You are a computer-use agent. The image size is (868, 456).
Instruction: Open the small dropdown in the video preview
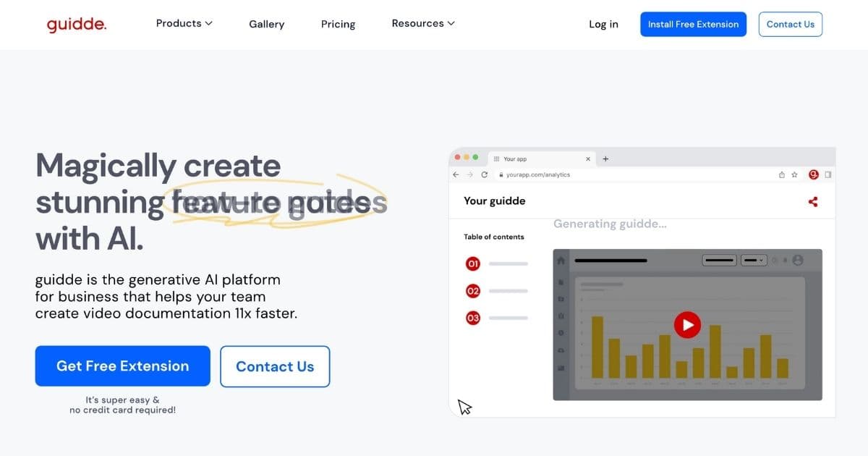click(x=753, y=260)
